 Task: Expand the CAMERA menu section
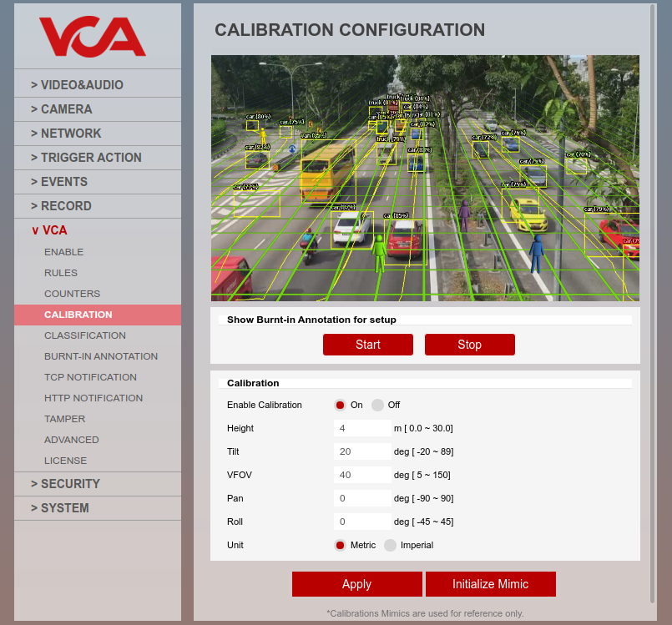[98, 109]
